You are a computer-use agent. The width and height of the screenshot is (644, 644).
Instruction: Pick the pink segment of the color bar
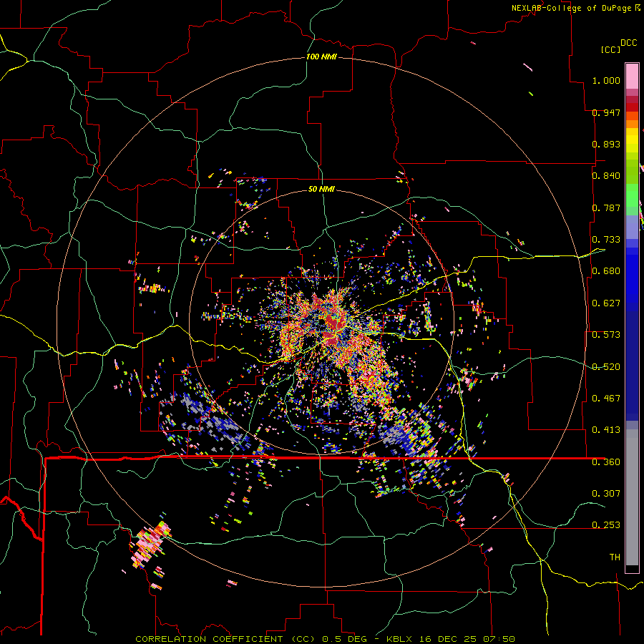pos(632,77)
